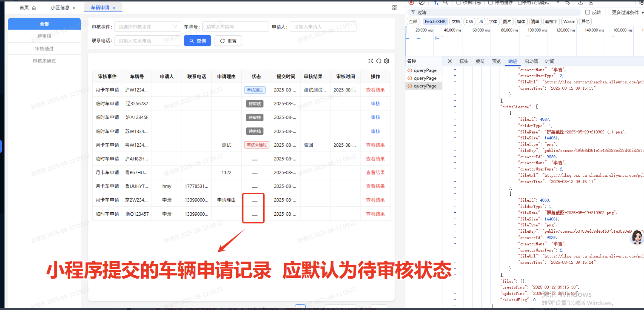The width and height of the screenshot is (644, 310).
Task: Click the 车牌号 input field
Action: coord(235,26)
